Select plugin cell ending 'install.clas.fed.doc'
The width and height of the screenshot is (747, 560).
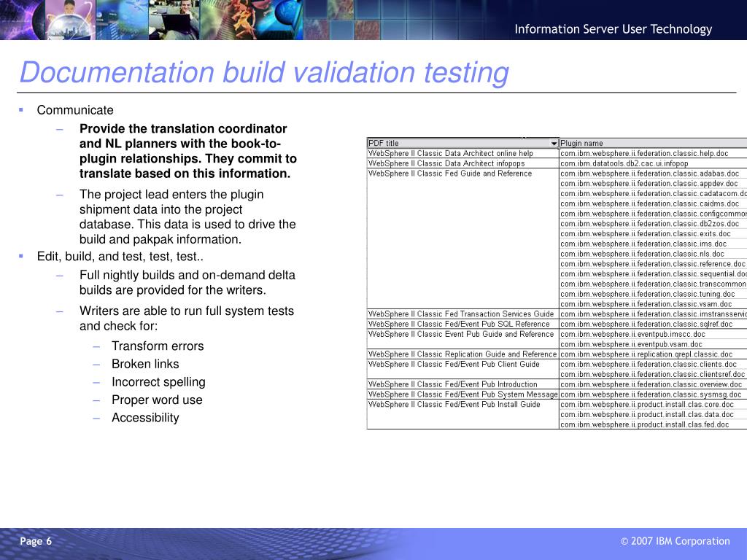coord(653,424)
